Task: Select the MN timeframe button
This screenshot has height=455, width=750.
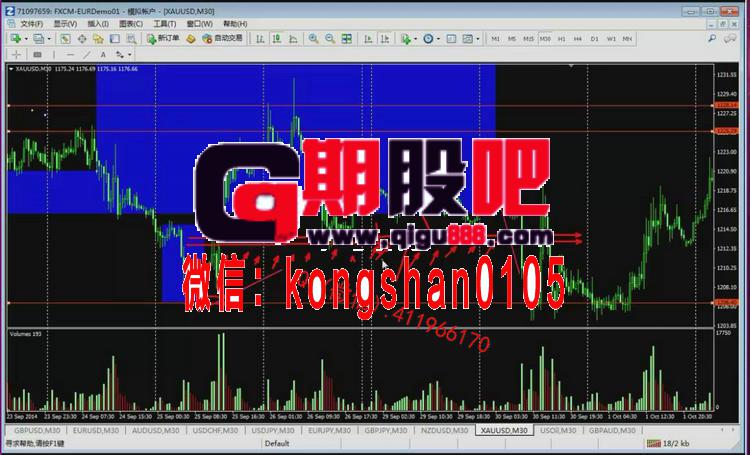Action: click(x=627, y=39)
